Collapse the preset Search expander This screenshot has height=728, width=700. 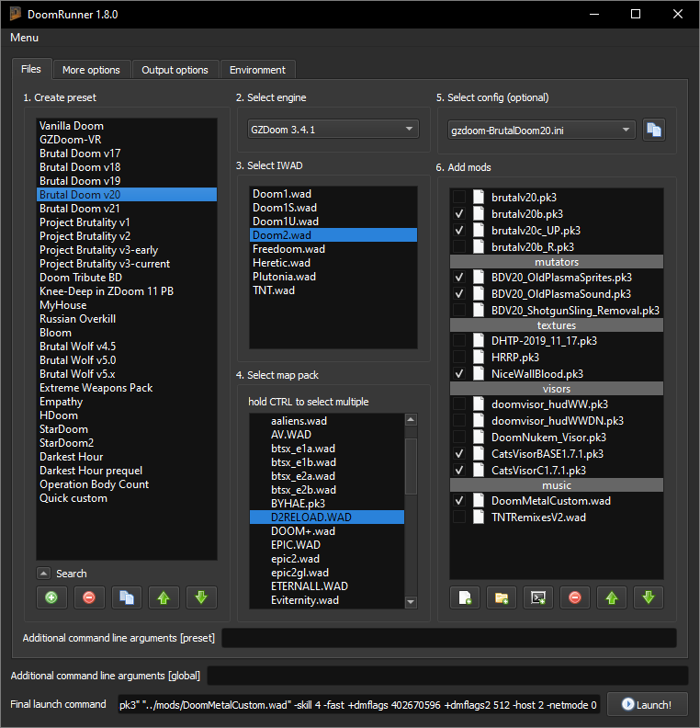43,574
